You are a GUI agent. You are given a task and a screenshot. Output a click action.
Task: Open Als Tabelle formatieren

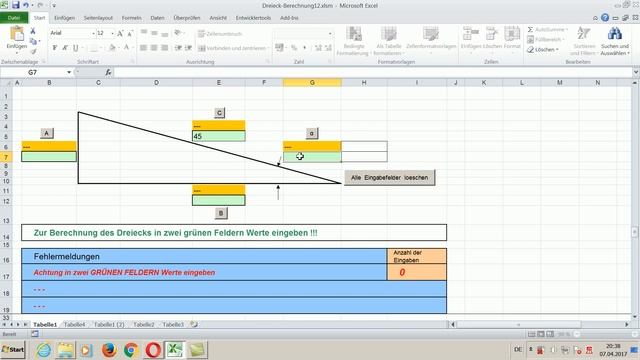(389, 41)
